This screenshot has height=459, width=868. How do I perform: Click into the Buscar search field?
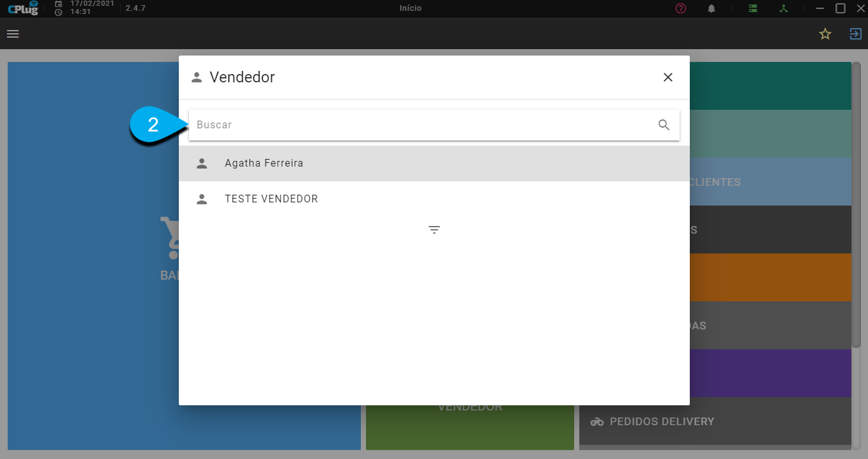tap(434, 125)
